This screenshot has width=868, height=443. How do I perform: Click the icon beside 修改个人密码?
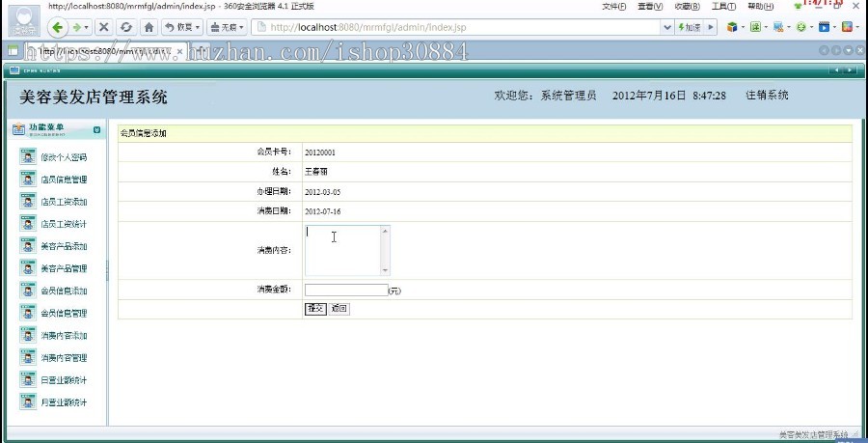tap(28, 156)
